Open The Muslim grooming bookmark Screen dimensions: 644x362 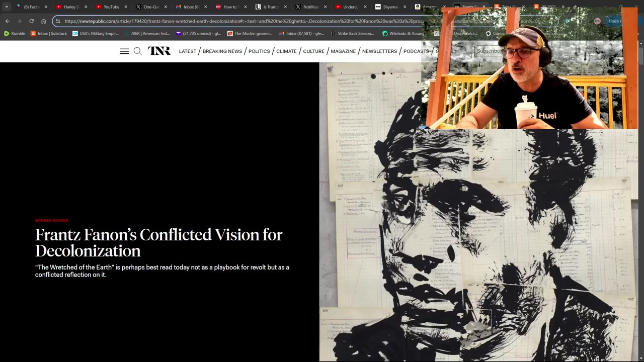250,34
